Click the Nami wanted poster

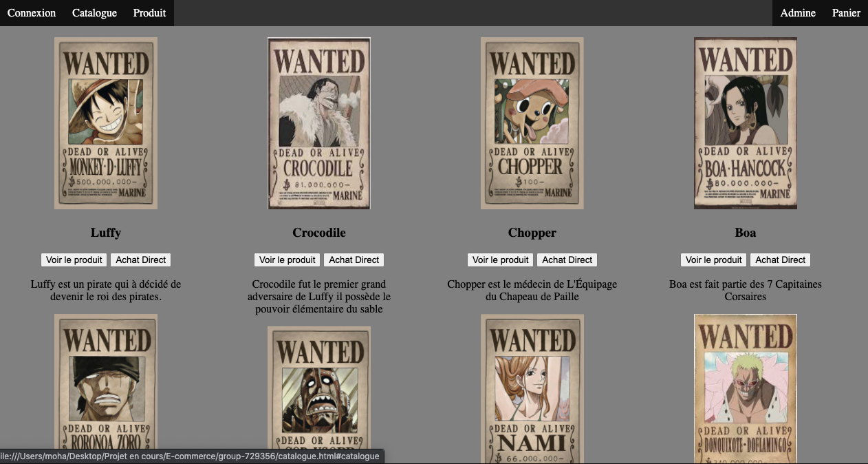point(532,389)
